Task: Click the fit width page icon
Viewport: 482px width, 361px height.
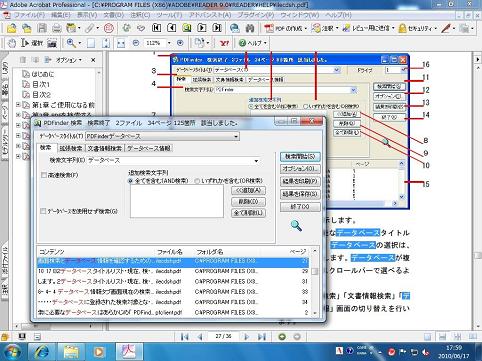Action: 121,43
